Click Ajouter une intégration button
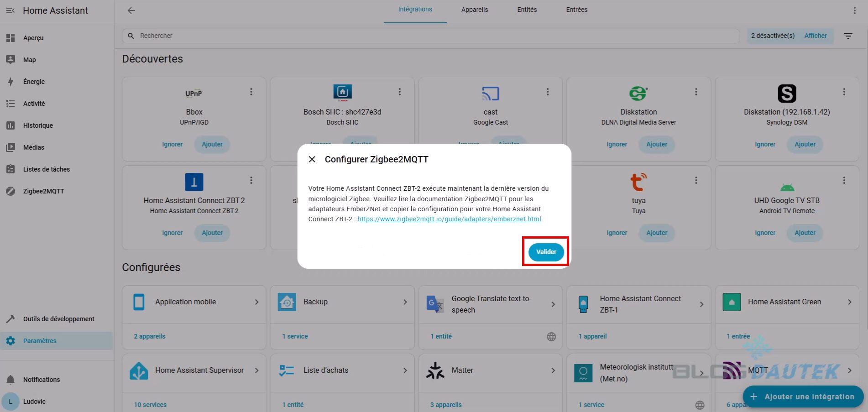This screenshot has height=412, width=868. click(803, 396)
